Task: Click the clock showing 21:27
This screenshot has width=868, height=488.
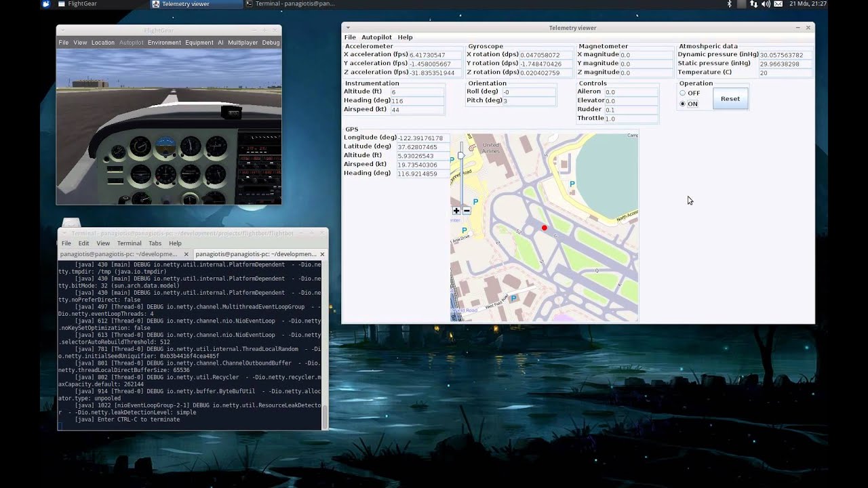Action: 808,4
